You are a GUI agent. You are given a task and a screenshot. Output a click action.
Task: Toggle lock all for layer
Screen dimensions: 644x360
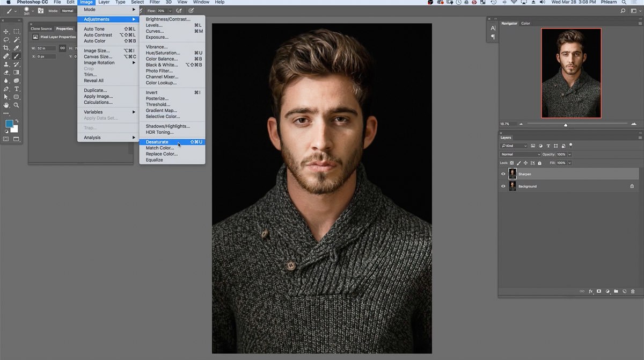pyautogui.click(x=539, y=163)
